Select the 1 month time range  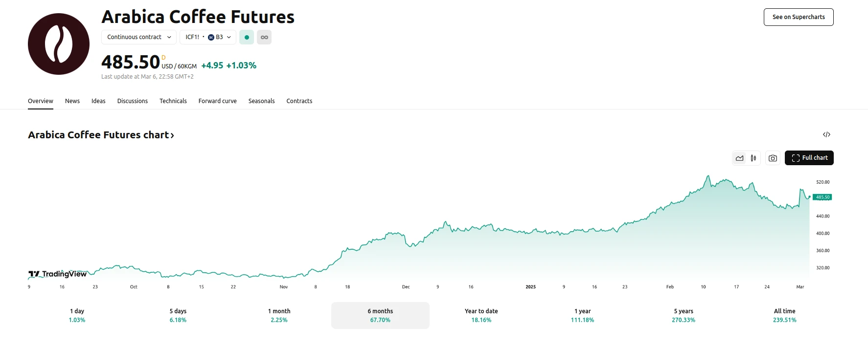coord(279,315)
